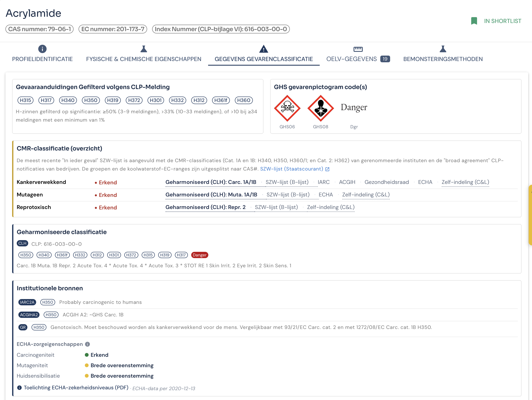Viewport: 532px width, 400px height.
Task: Click info icon before Toelichting ECHA-zekerheidsniveaus
Action: click(19, 387)
